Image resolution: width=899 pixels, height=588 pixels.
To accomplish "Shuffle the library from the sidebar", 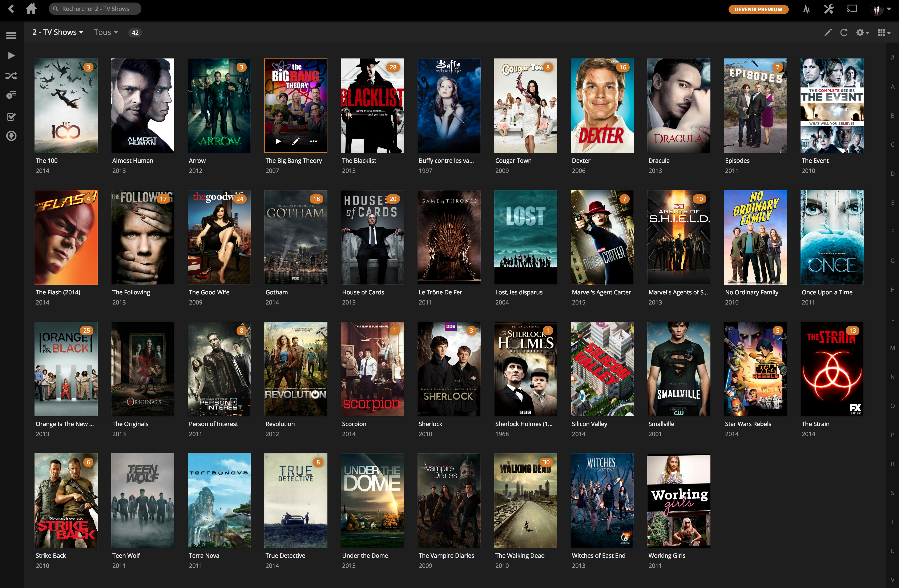I will point(11,75).
